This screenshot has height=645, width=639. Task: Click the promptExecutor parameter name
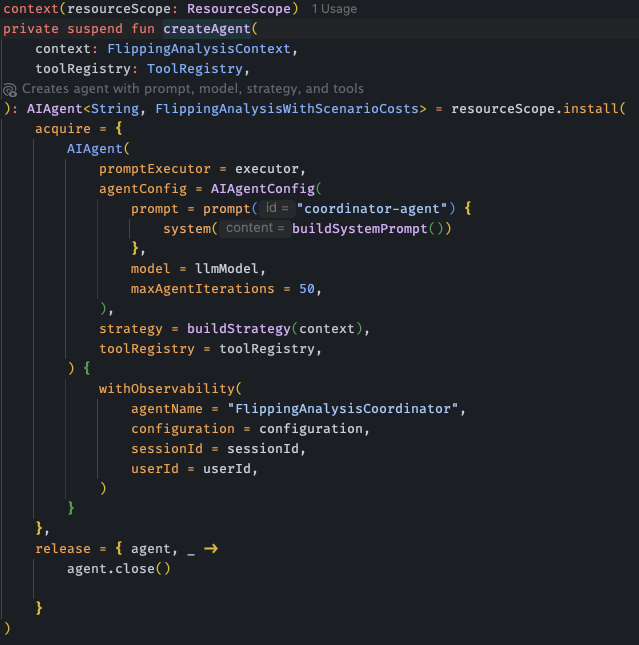click(155, 169)
